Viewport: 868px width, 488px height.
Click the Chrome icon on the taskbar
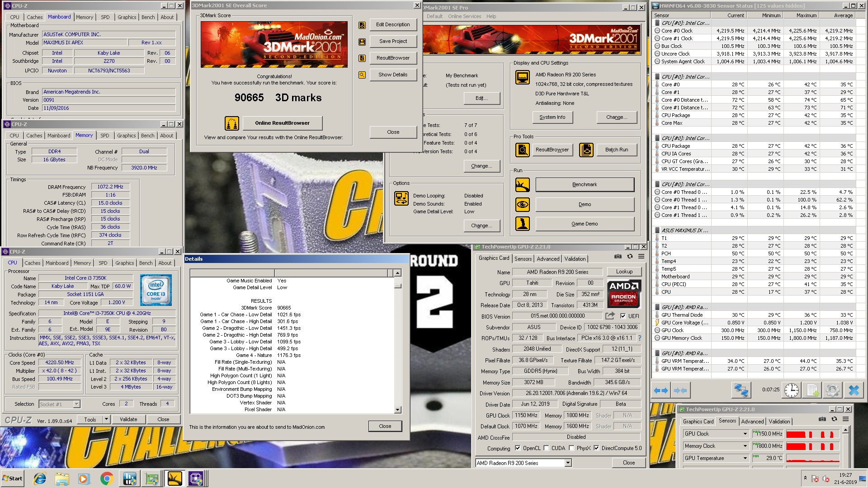click(x=107, y=479)
